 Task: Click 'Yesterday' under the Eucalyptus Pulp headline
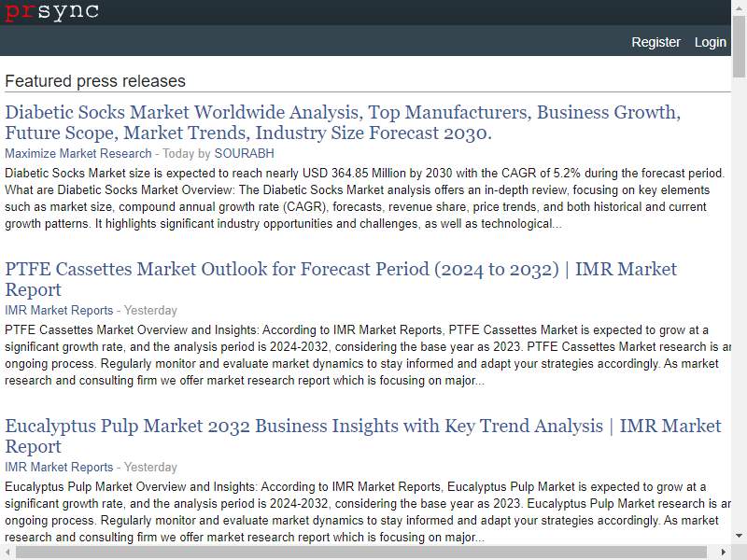point(150,467)
